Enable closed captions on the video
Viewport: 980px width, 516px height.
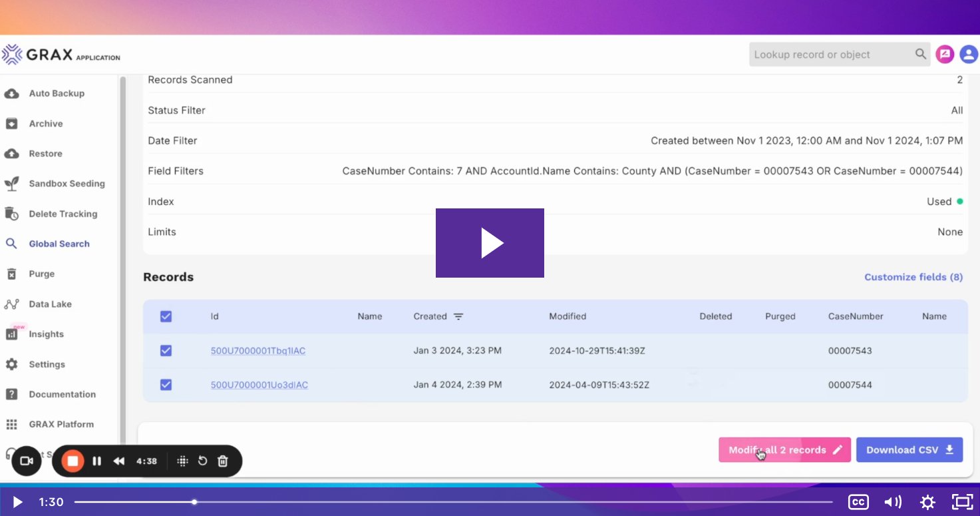[x=858, y=502]
